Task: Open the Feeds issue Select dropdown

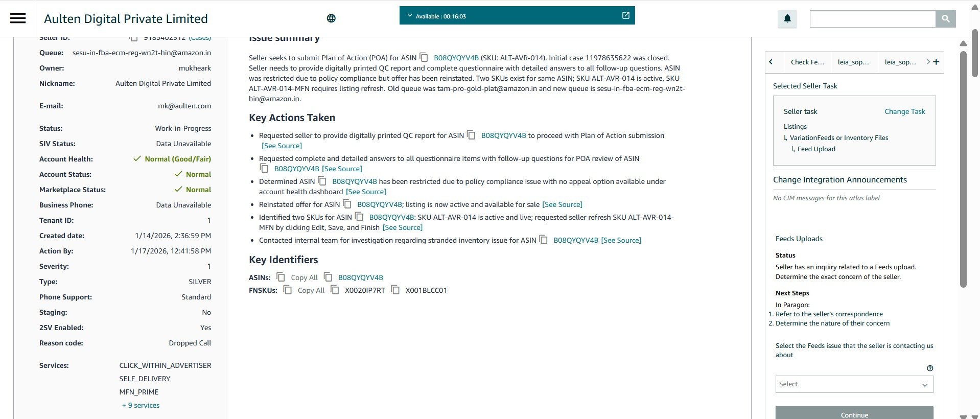Action: tap(854, 384)
